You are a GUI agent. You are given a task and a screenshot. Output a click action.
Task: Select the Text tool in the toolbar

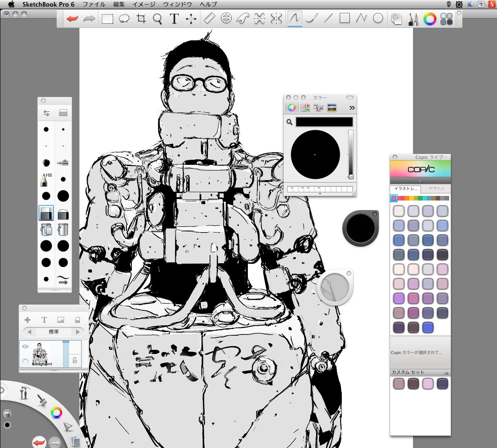coord(174,19)
